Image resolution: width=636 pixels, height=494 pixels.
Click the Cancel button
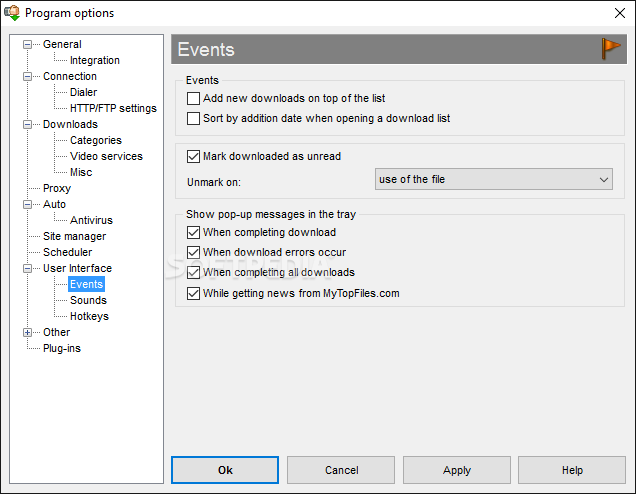tap(341, 470)
